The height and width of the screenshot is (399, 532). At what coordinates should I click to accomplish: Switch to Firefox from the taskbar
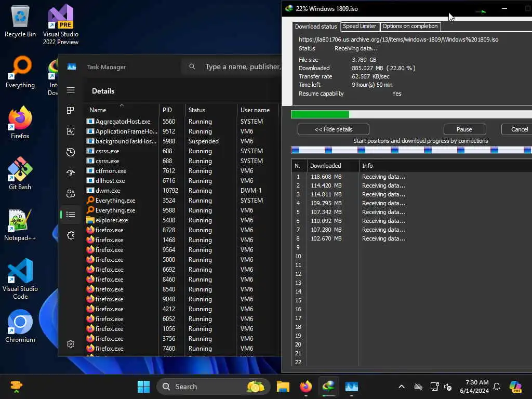pos(305,387)
